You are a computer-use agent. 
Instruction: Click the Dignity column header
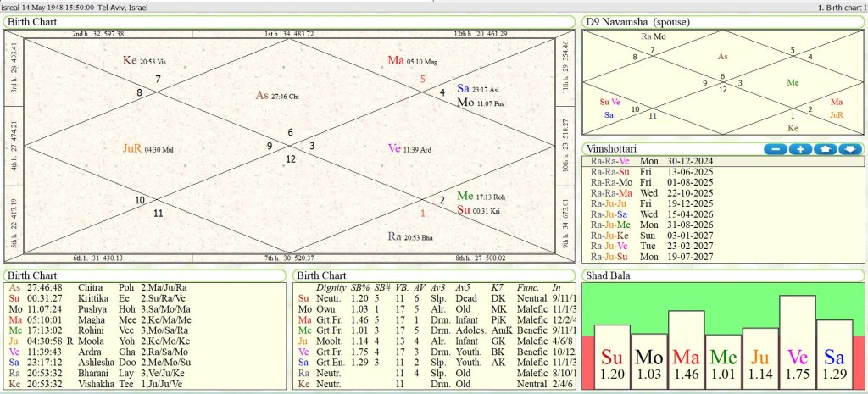click(x=331, y=287)
